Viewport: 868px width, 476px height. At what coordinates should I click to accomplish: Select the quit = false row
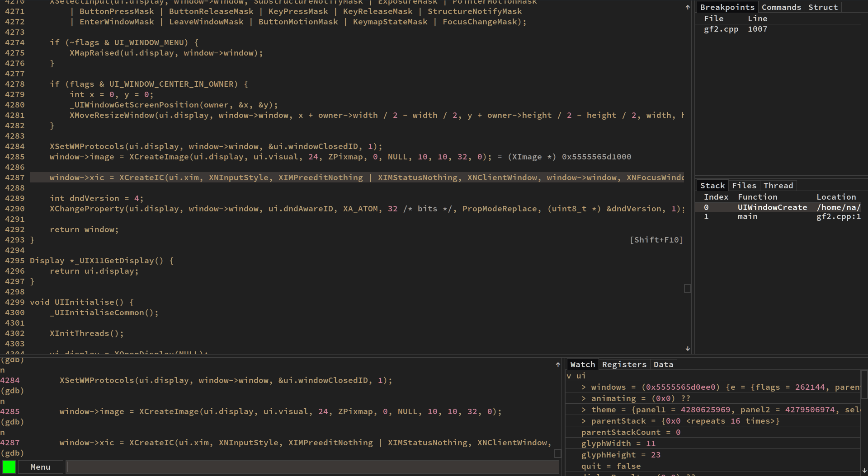tap(713, 466)
